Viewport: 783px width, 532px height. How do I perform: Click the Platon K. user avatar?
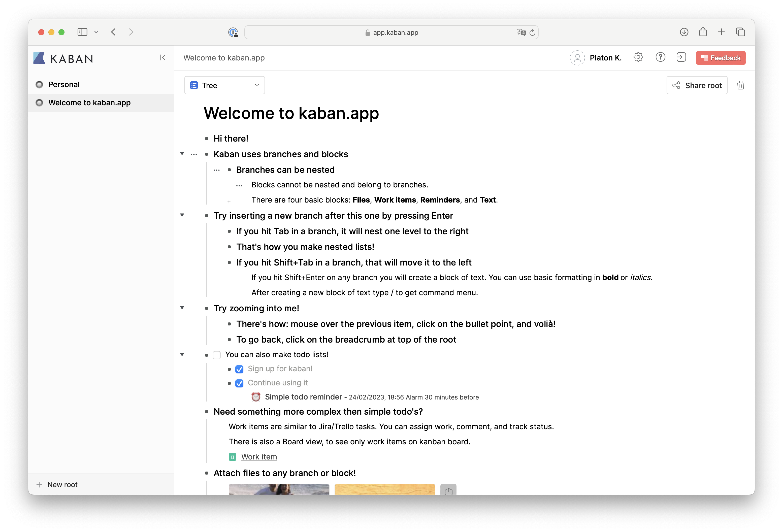[577, 58]
